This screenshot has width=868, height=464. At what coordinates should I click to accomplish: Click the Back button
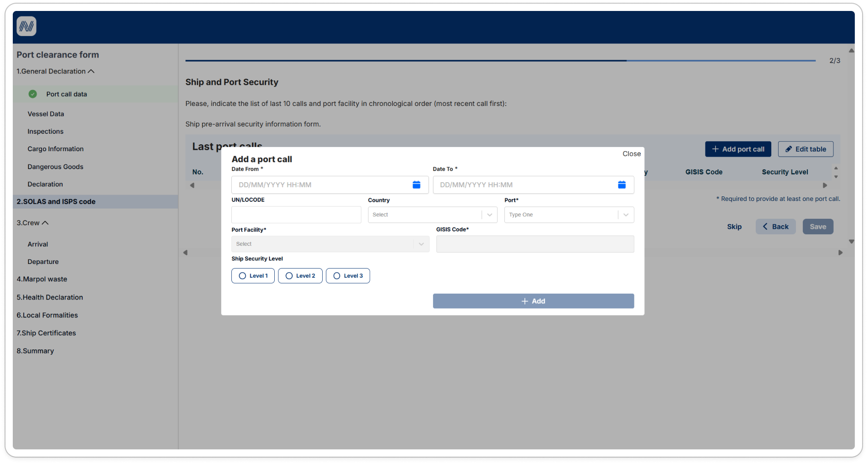tap(775, 227)
